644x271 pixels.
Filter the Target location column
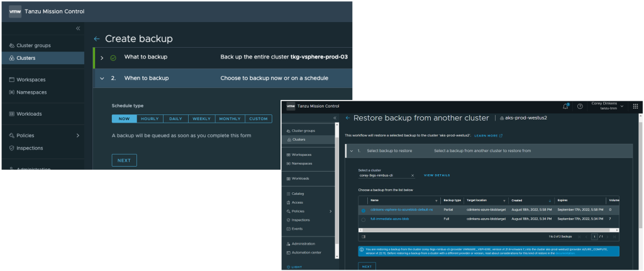click(505, 201)
